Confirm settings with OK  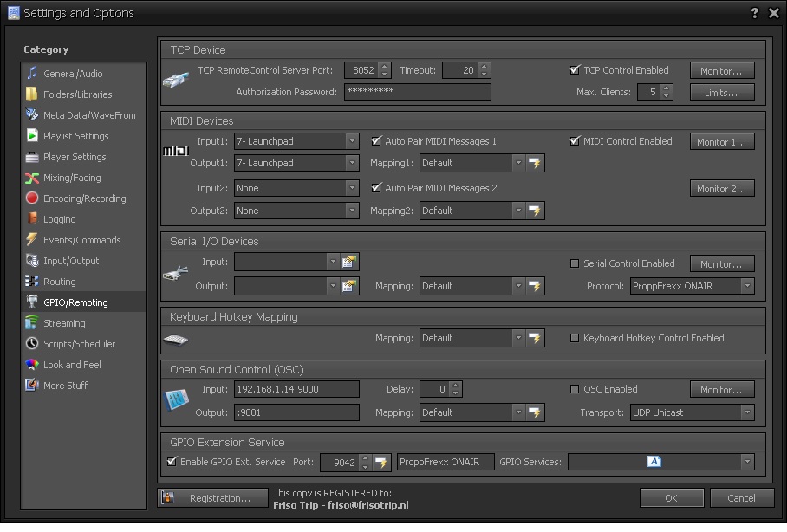tap(672, 498)
